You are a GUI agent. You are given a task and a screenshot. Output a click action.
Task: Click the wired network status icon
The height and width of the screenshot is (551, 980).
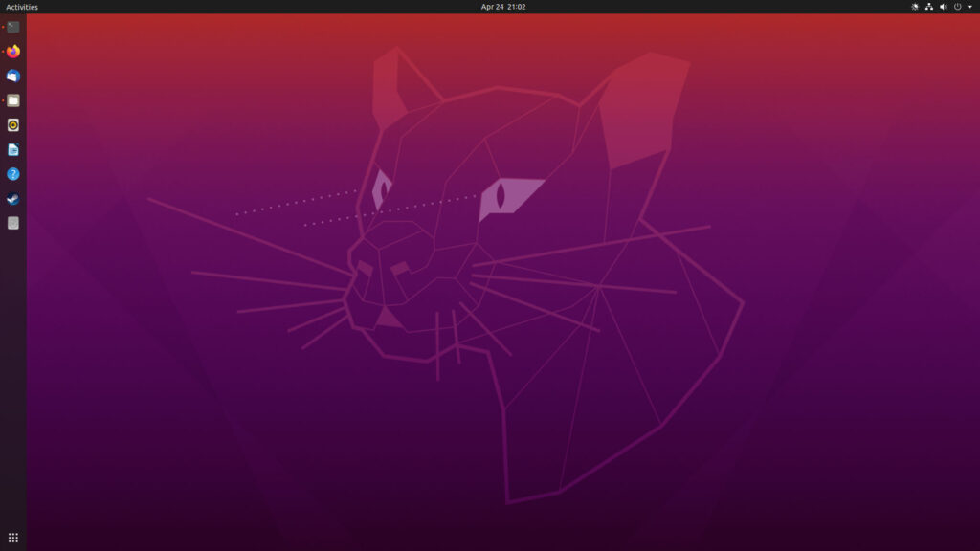pos(929,7)
